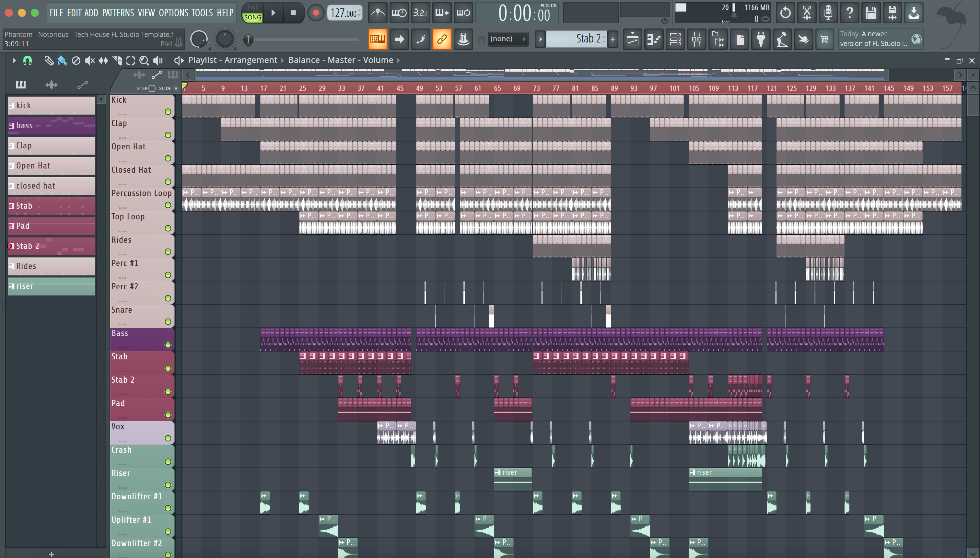Screen dimensions: 980x558
Task: Select the Mute tool in playlist toolbar
Action: [89, 61]
